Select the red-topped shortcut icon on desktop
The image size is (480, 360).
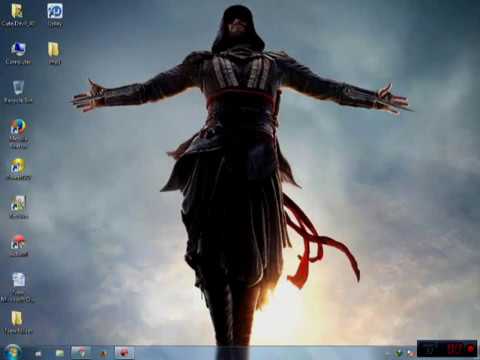coord(18,242)
